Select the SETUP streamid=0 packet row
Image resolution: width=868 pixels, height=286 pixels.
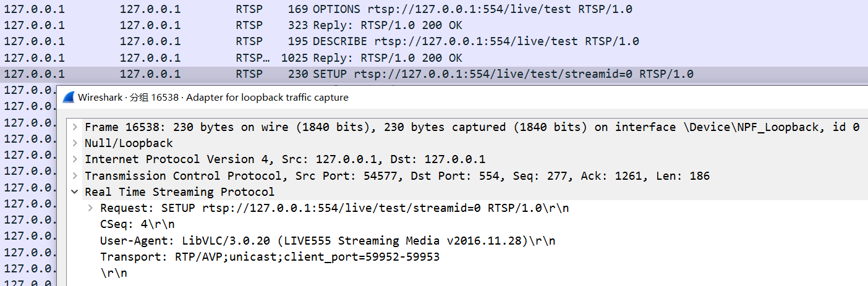(434, 74)
